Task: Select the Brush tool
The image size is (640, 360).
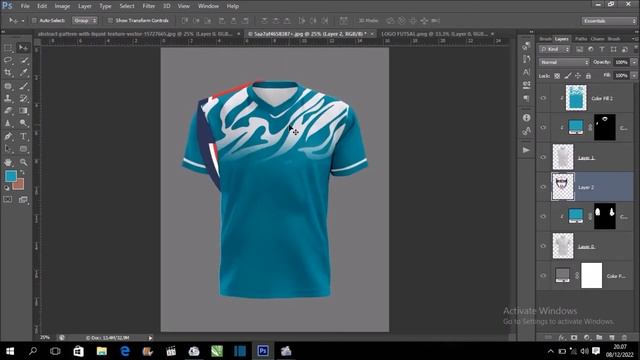Action: click(23, 86)
